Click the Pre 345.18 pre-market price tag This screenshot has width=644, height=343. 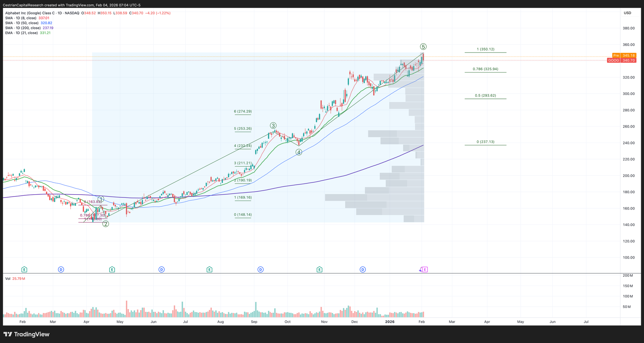pyautogui.click(x=624, y=55)
